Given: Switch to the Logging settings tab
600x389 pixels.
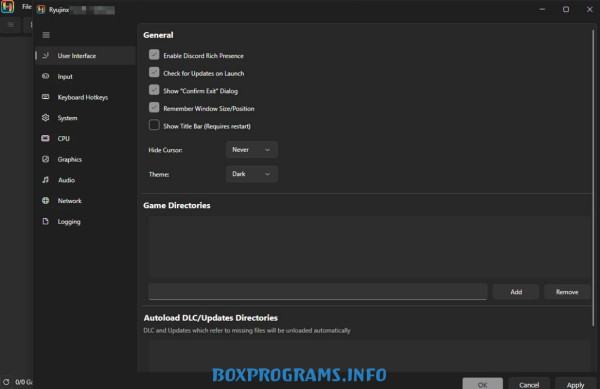Looking at the screenshot, I should point(85,221).
